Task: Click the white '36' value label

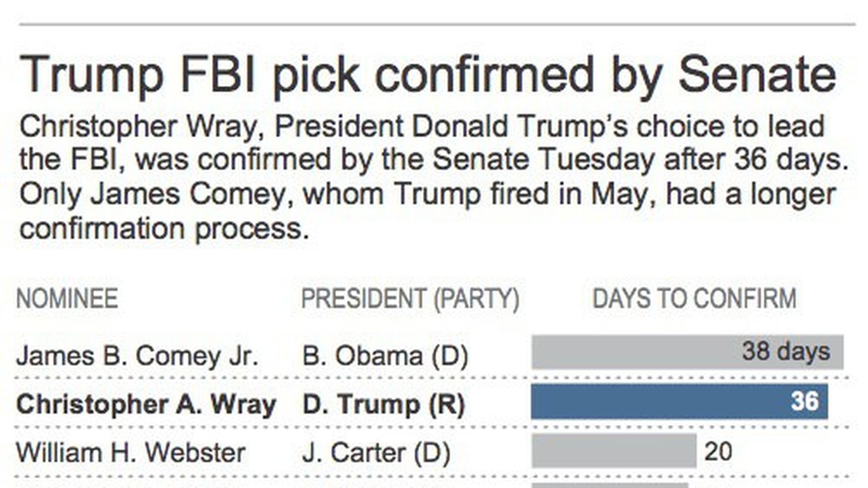Action: [804, 401]
